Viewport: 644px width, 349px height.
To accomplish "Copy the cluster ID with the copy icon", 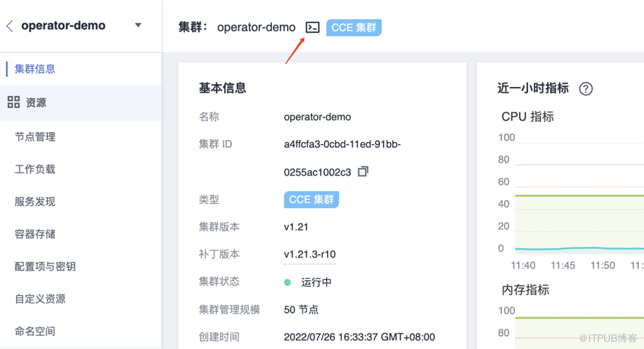I will tap(363, 171).
